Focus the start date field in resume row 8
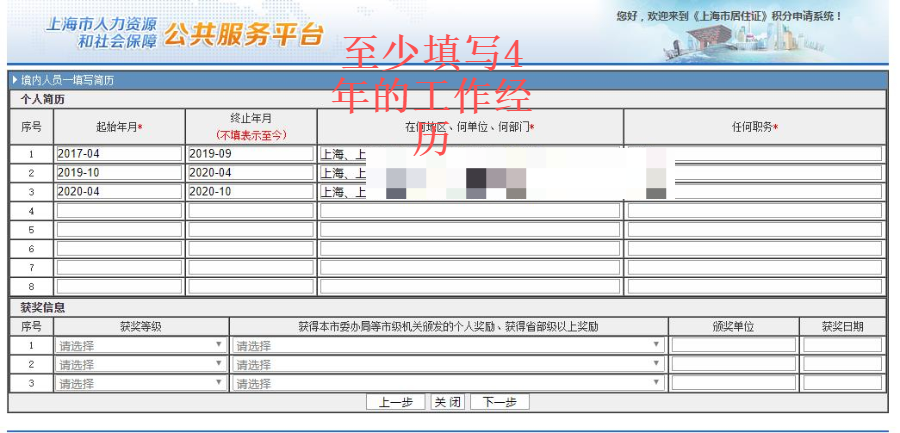The width and height of the screenshot is (900, 433). (119, 287)
